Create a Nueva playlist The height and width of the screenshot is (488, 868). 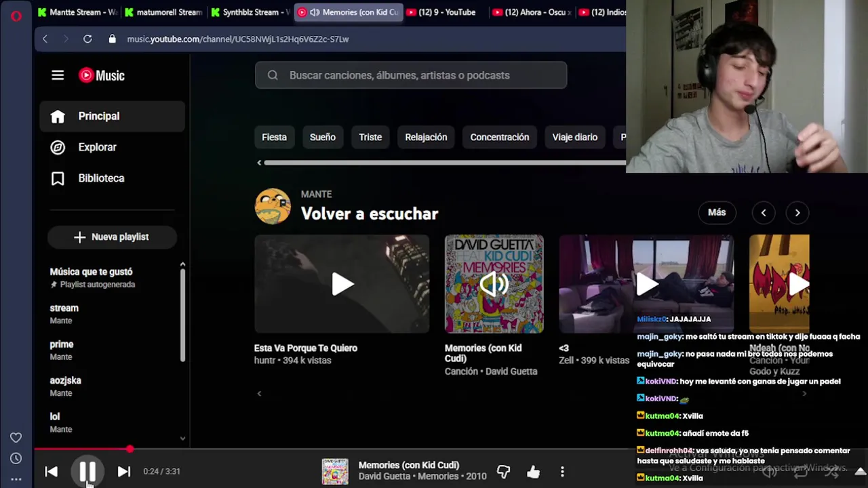pyautogui.click(x=112, y=237)
